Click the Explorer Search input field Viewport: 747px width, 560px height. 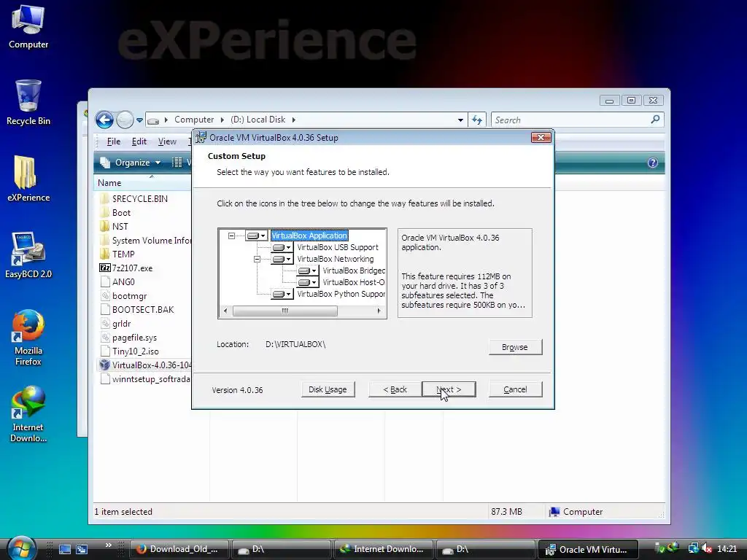(570, 120)
